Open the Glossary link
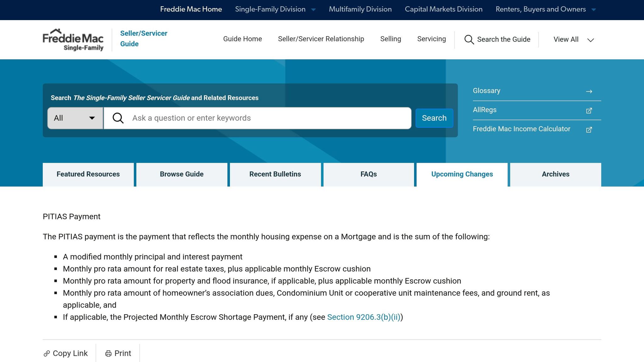Screen dimensions: 644x362 (486, 91)
